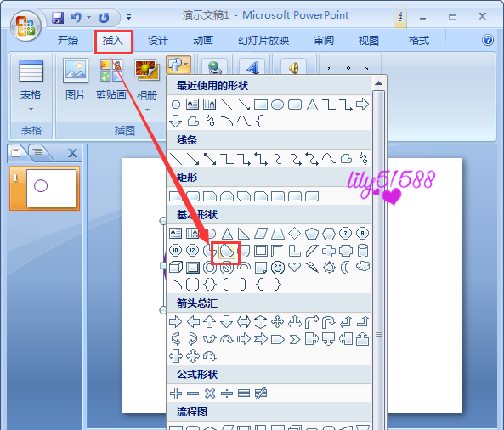Viewport: 504px width, 430px height.
Task: Select the lightning bolt shape
Action: [x=312, y=267]
